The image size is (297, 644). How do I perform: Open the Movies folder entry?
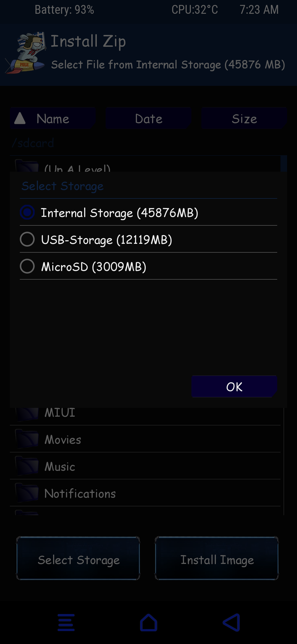point(63,440)
